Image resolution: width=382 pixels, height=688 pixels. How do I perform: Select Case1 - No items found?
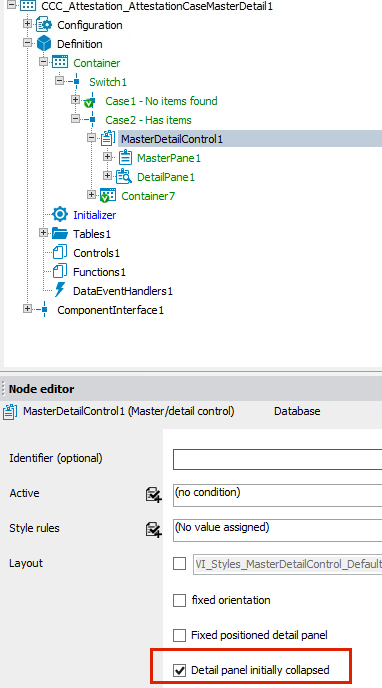tap(161, 101)
